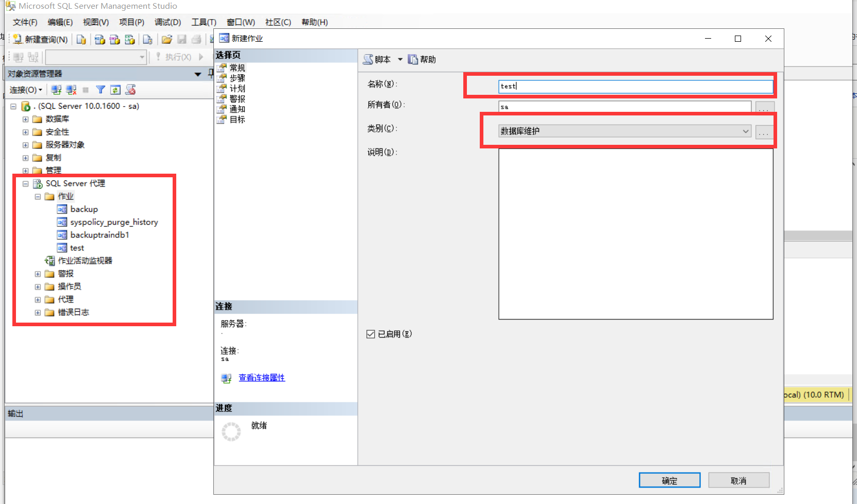Open the 窗口(W) menu
857x504 pixels.
point(241,22)
